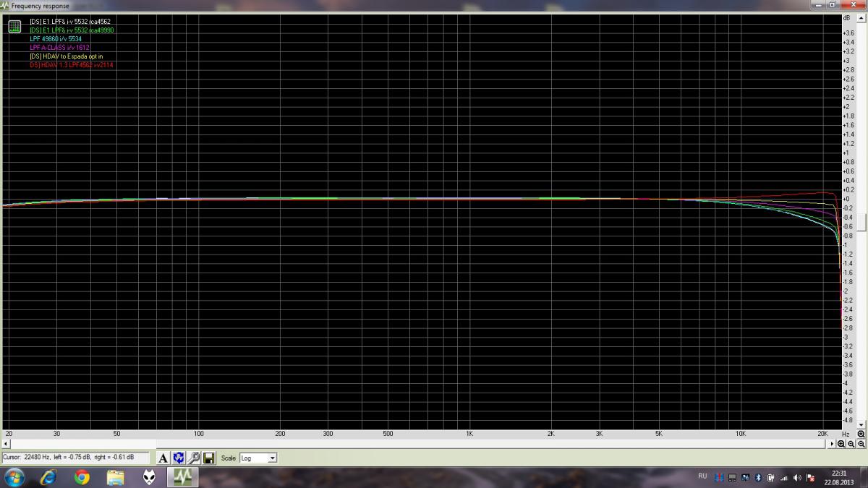Click the leftmost magnifier on the horizontal zoom row
The height and width of the screenshot is (488, 868).
(841, 444)
